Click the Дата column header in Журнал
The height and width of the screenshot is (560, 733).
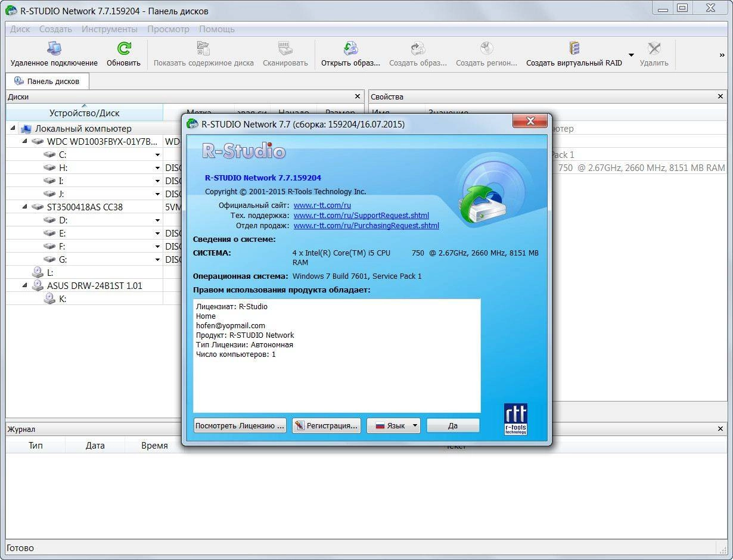(95, 445)
